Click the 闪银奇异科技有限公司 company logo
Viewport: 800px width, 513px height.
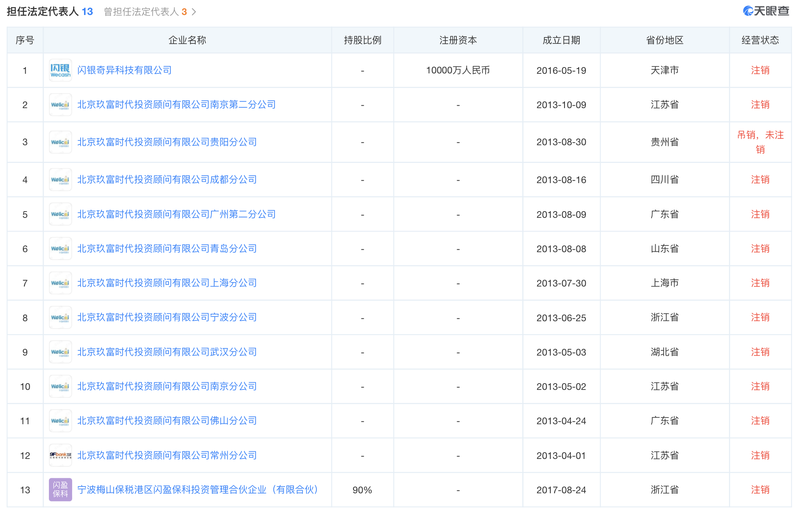tap(60, 70)
